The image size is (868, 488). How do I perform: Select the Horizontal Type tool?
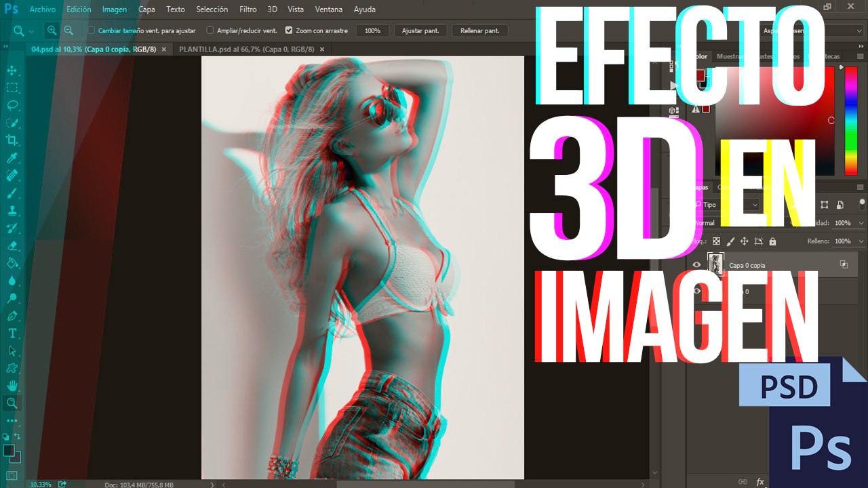pyautogui.click(x=12, y=333)
